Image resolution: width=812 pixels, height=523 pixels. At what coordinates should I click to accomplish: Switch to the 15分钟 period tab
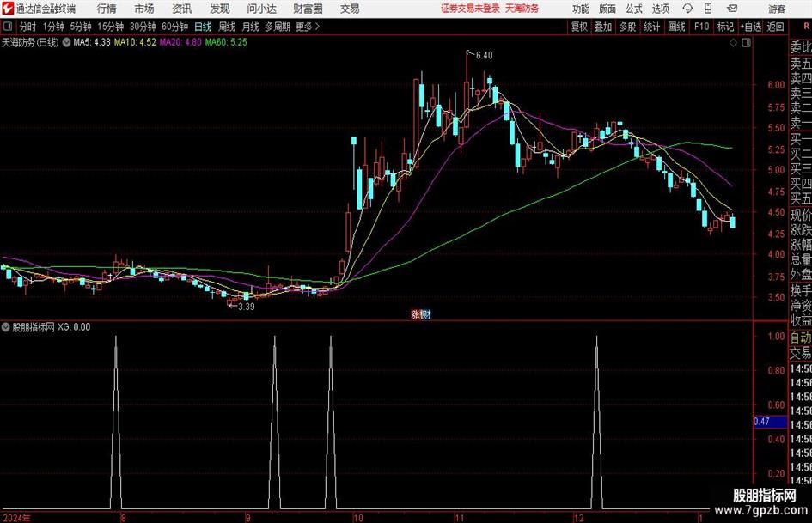(111, 27)
